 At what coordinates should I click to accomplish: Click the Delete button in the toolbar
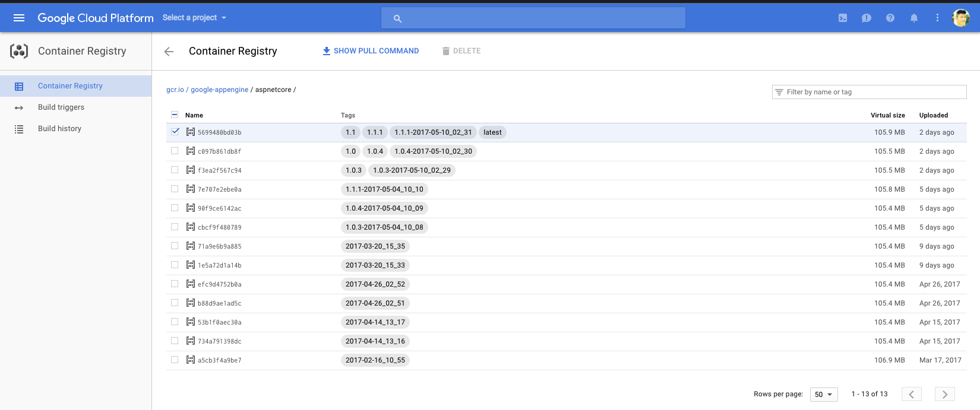tap(461, 51)
